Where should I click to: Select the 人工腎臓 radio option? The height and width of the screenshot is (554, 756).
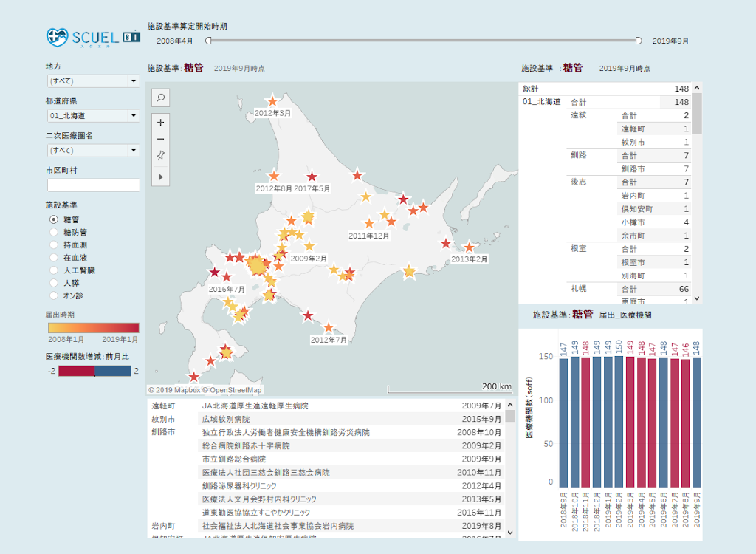54,270
